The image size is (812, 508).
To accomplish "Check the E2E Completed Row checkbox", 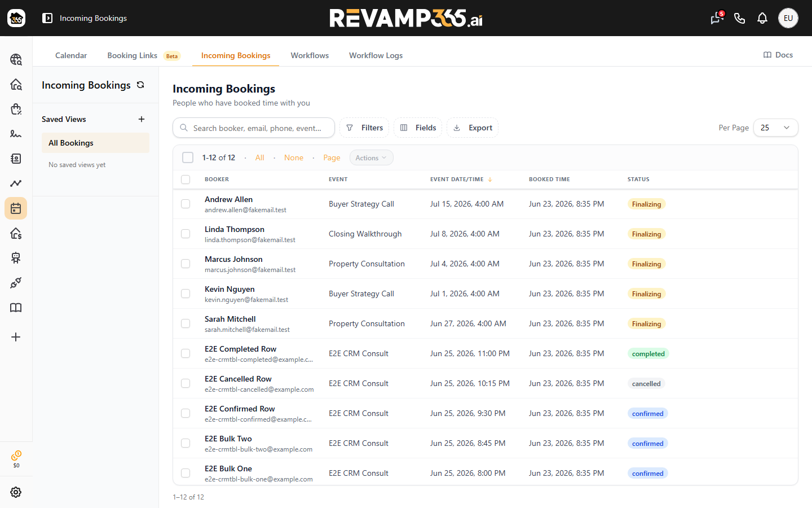I will point(186,353).
